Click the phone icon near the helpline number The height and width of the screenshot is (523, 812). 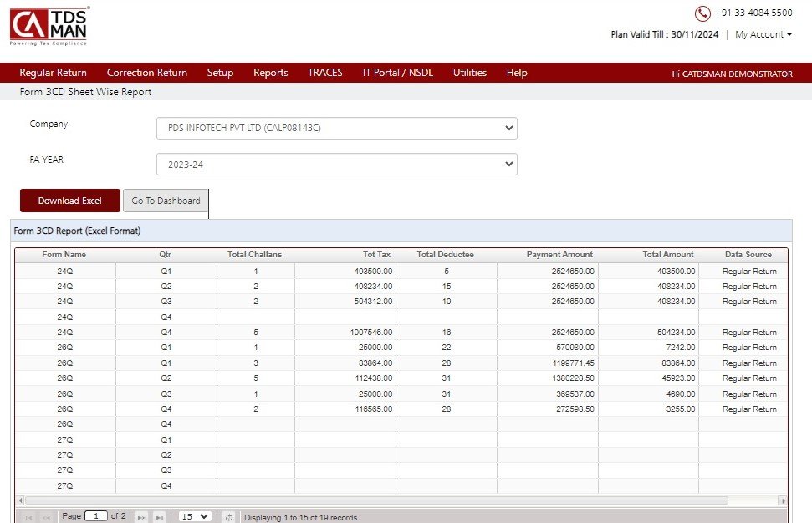tap(701, 13)
